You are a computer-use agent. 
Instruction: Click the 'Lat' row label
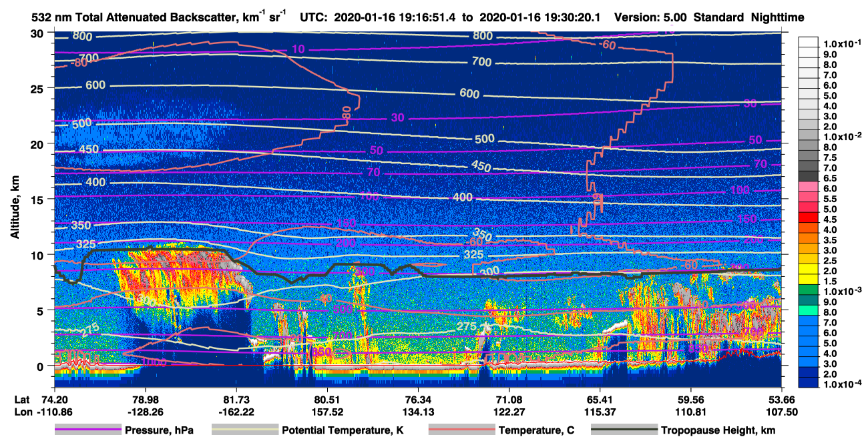pos(22,400)
